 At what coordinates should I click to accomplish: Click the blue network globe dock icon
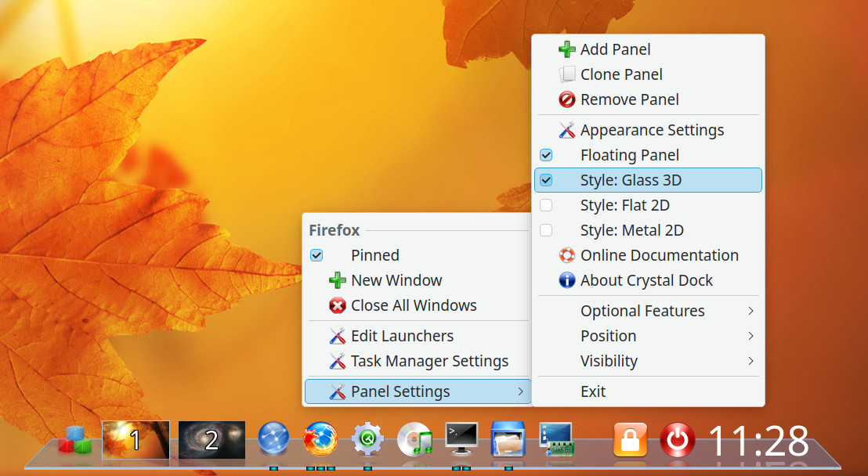pyautogui.click(x=273, y=440)
